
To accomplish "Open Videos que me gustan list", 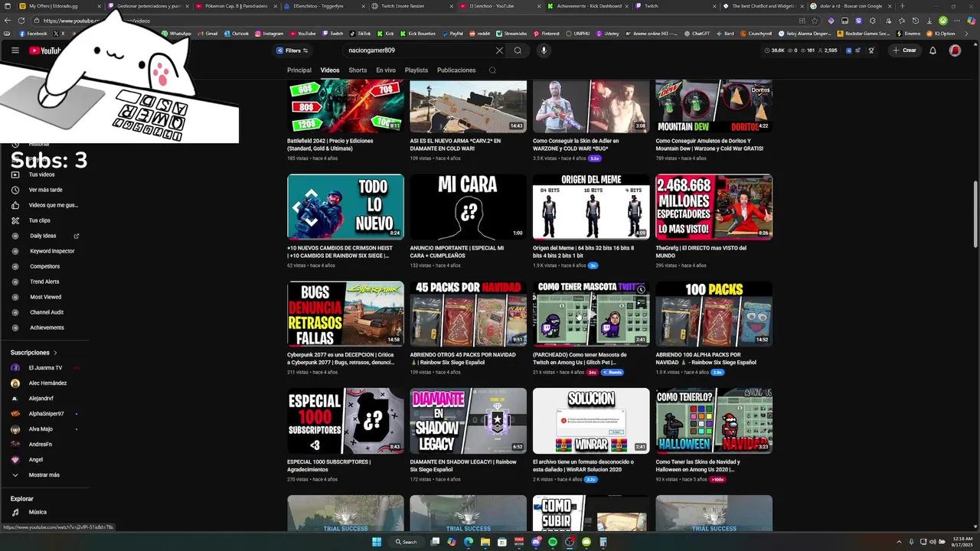I will pos(44,205).
